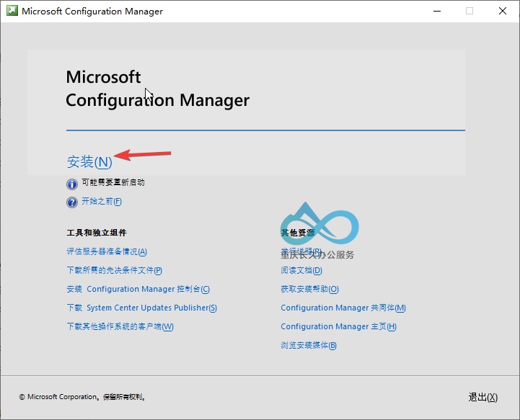Click the 安装(N) install link

(x=89, y=161)
